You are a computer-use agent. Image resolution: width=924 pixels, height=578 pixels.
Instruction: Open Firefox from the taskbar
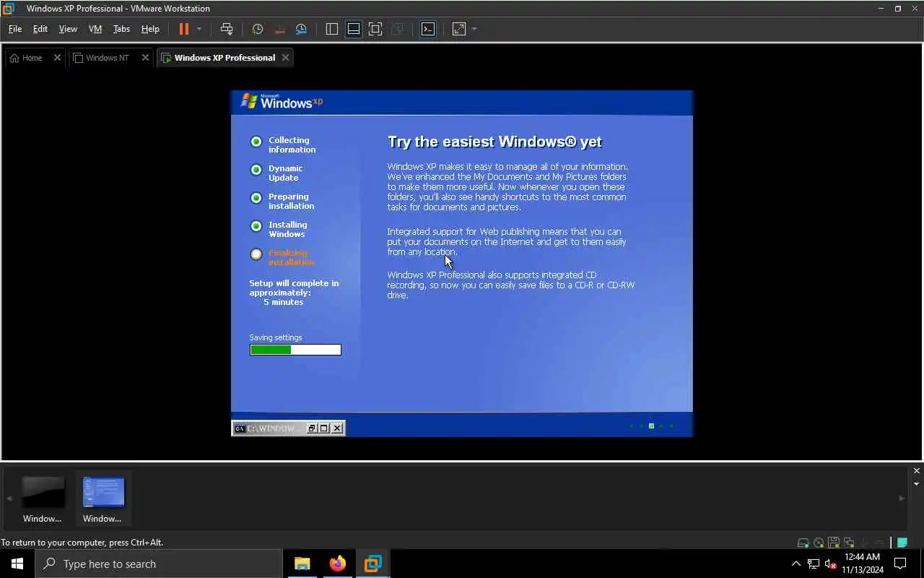pyautogui.click(x=338, y=564)
